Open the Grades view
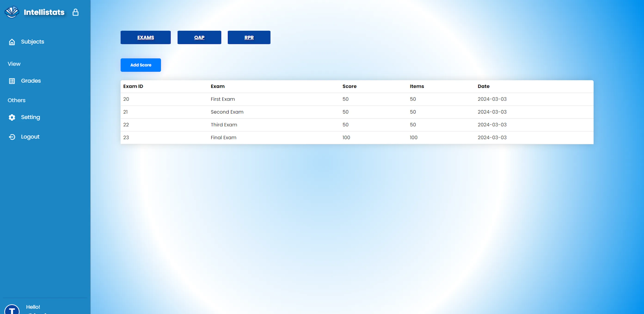Screen dimensions: 644x314 [31, 81]
